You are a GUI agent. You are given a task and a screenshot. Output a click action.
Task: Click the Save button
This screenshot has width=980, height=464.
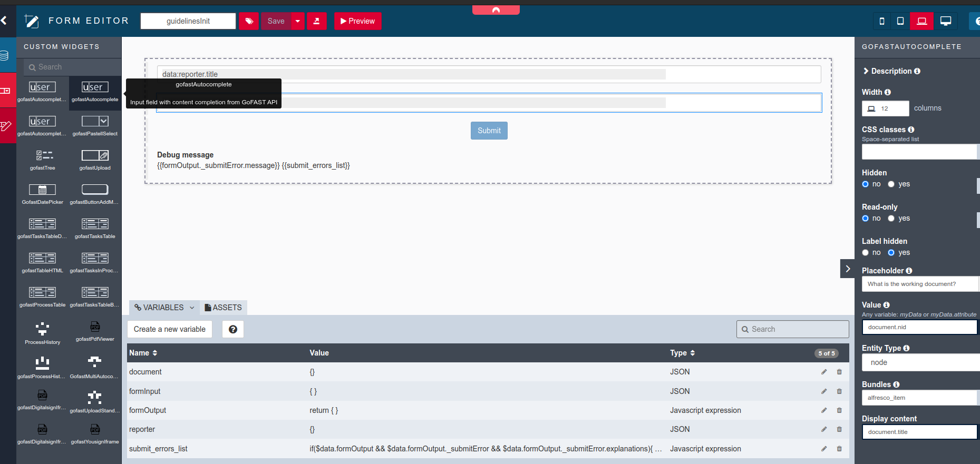click(276, 21)
